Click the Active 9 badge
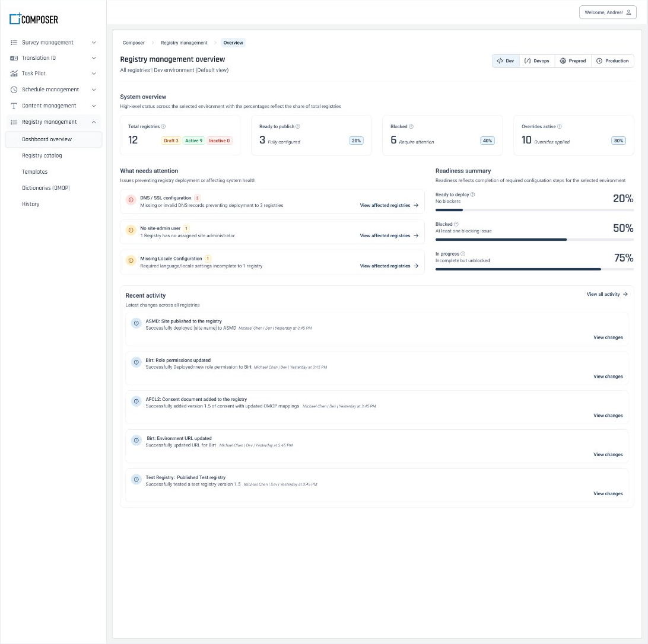Image resolution: width=648 pixels, height=644 pixels. point(193,141)
